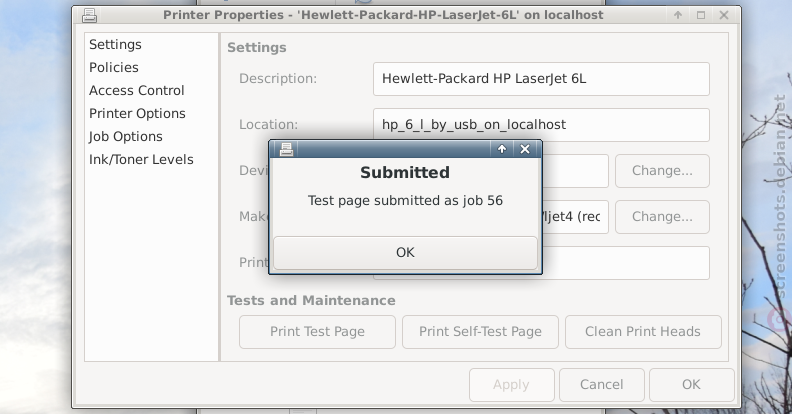Screen dimensions: 792x414
Task: Click Change button next to Make and Model
Action: point(662,217)
